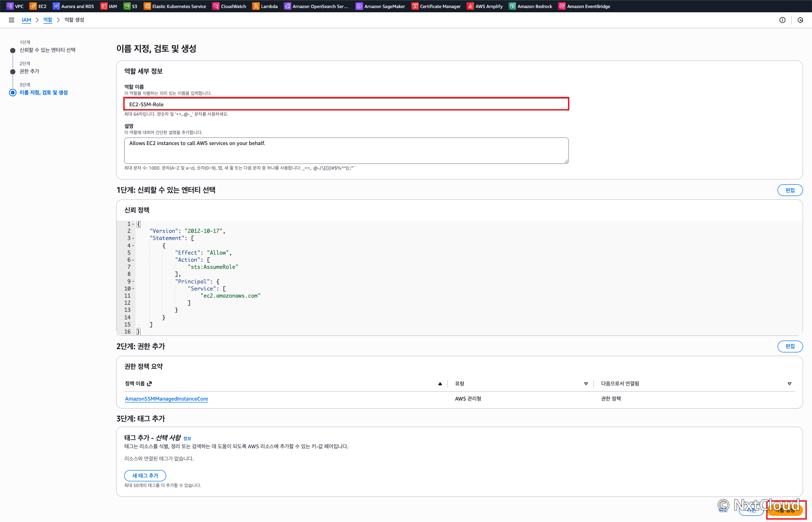812x522 pixels.
Task: Focus the 역할 이름 input field
Action: tap(346, 104)
